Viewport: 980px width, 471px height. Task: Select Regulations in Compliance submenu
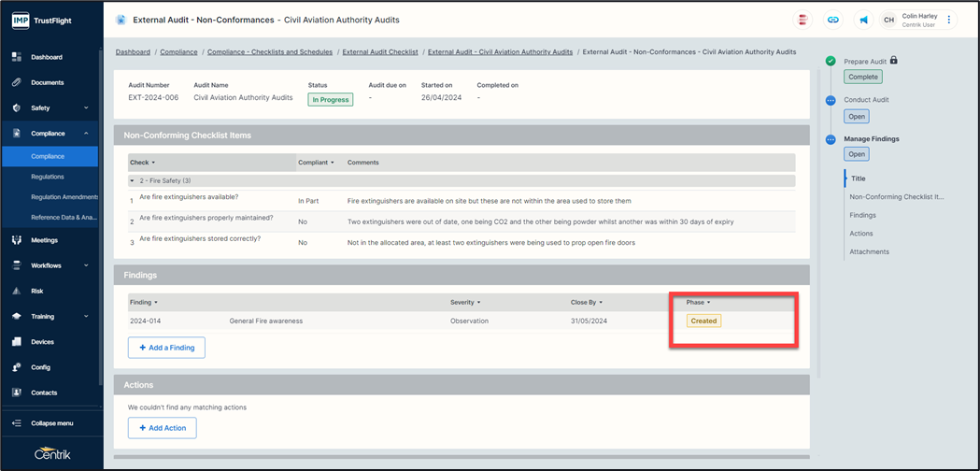pyautogui.click(x=48, y=177)
